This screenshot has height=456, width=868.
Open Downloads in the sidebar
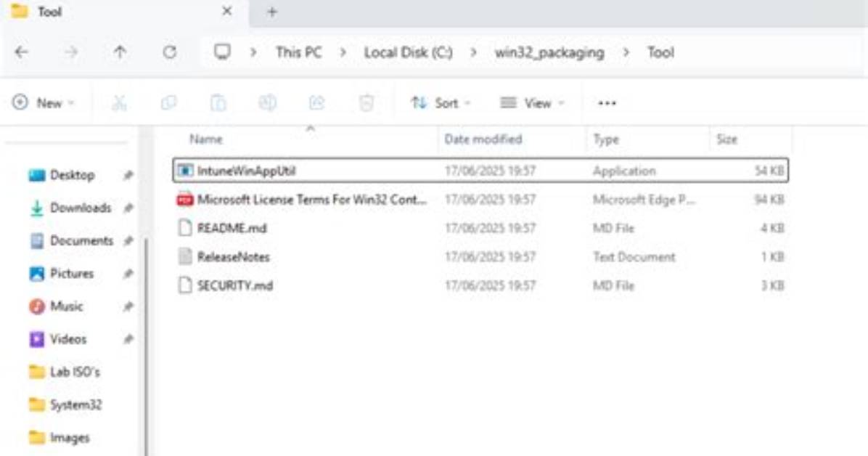(81, 208)
